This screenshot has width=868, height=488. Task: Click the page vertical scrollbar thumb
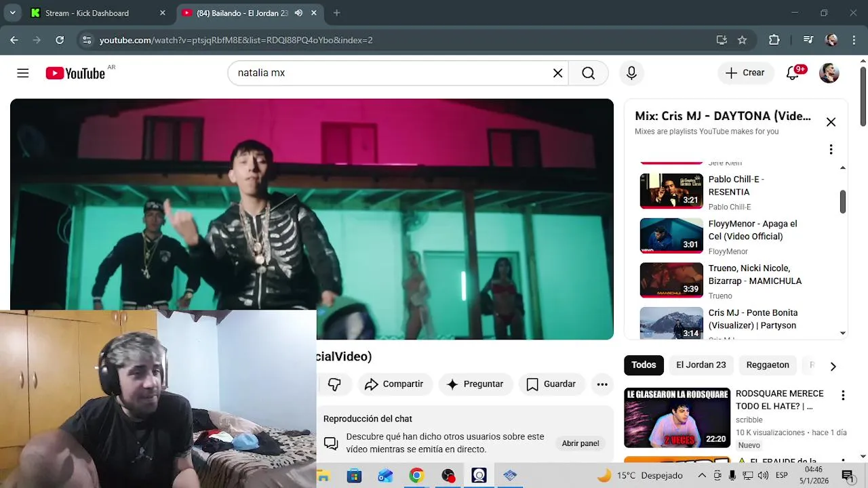863,96
